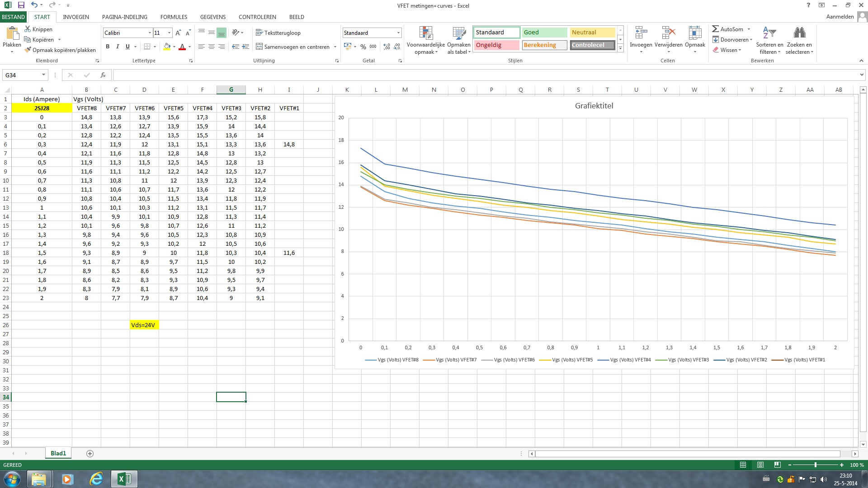Expand the cell styles gallery more arrow
The width and height of the screenshot is (868, 488).
click(x=621, y=48)
